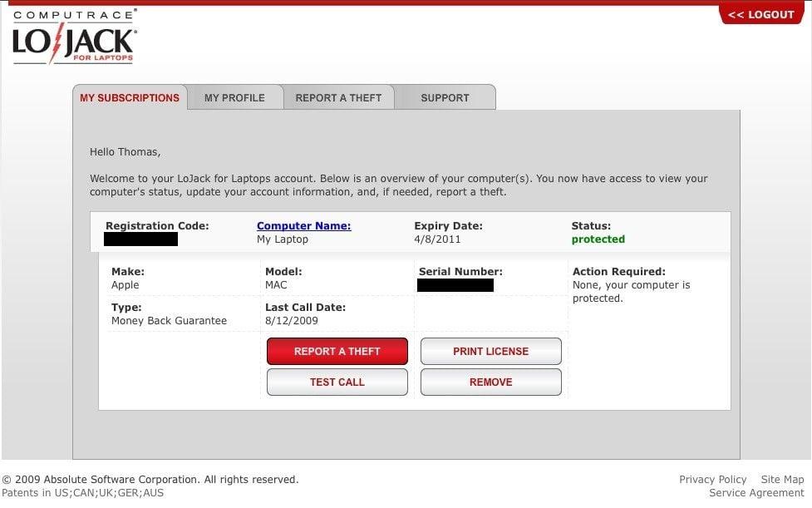
Task: Click the Print License button
Action: 491,351
